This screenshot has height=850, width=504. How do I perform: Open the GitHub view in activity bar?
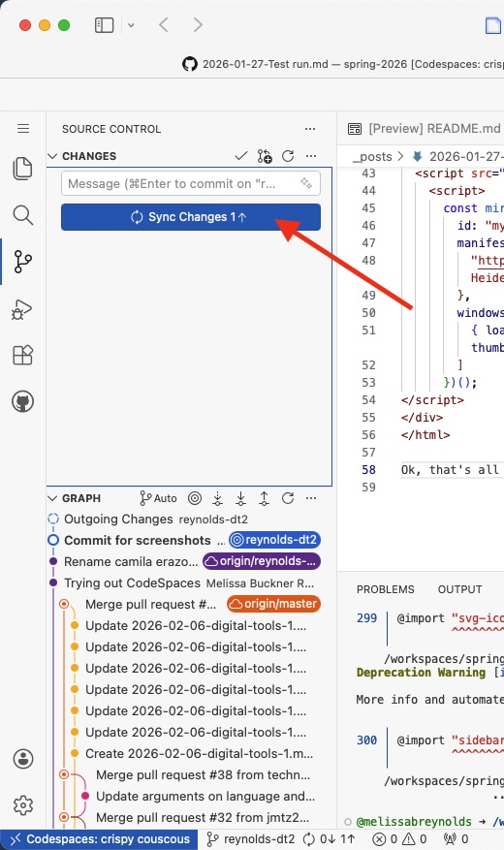[x=22, y=401]
